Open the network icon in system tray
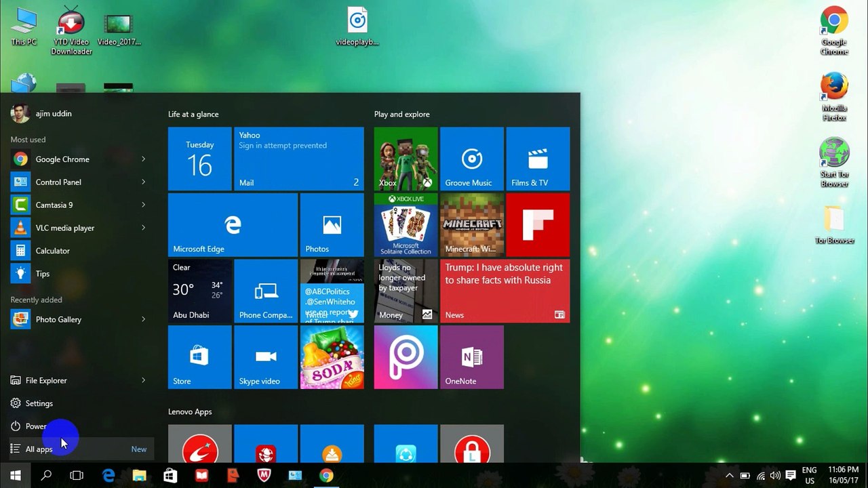868x488 pixels. [760, 476]
